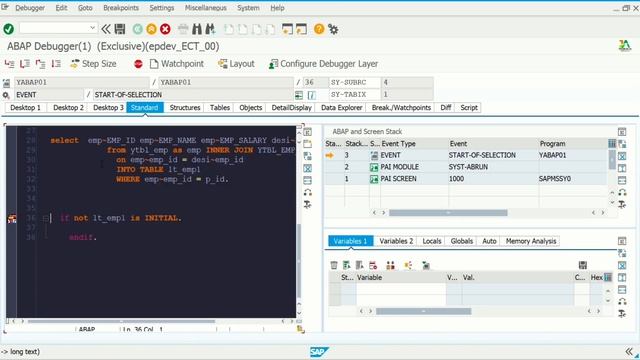Screen dimensions: 640x360
Task: Open Customize Local Layout gear icon
Action: tap(333, 29)
